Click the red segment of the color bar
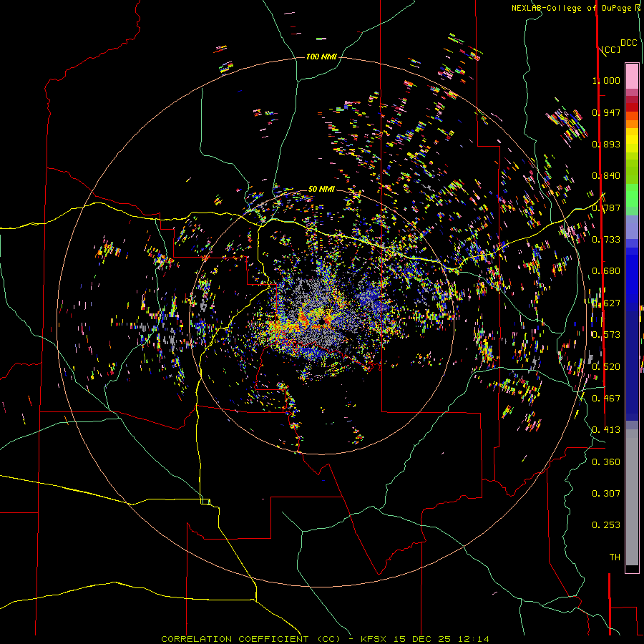This screenshot has height=644, width=644. 632,107
